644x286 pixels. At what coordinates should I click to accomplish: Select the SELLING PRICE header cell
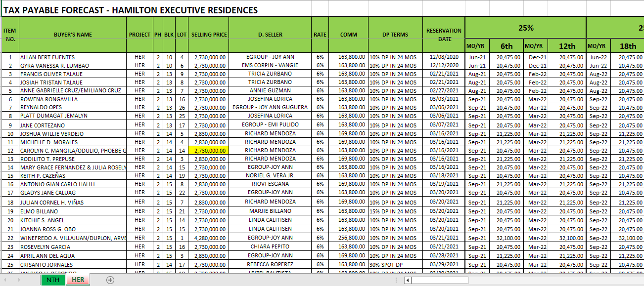pos(208,35)
